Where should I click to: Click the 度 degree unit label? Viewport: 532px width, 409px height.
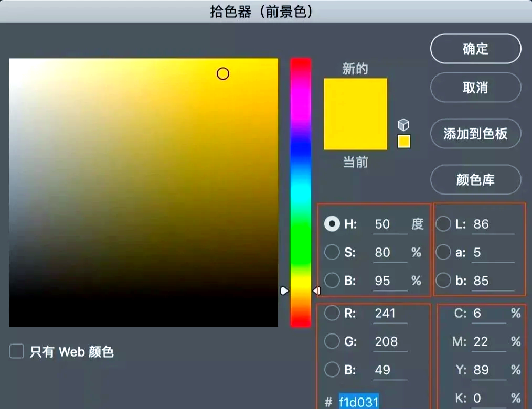point(417,224)
